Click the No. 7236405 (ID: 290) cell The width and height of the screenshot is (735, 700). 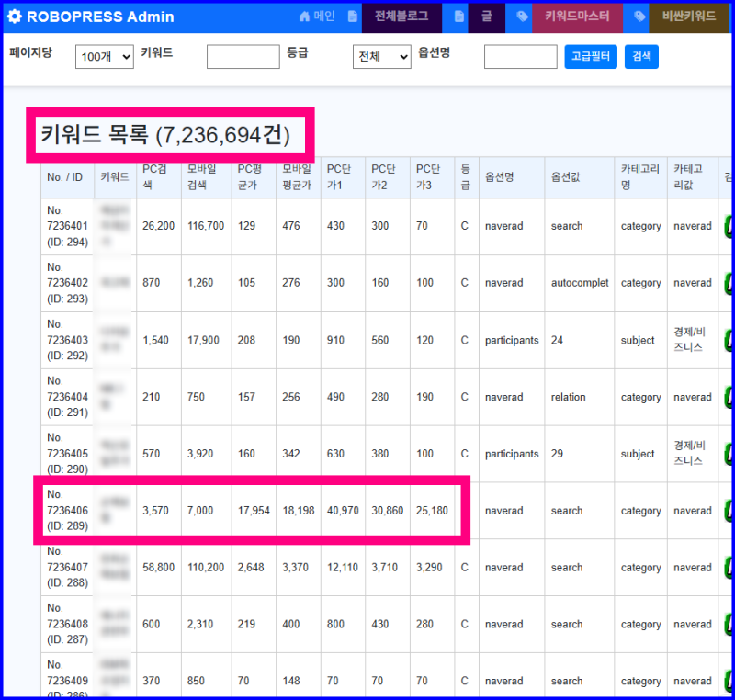pyautogui.click(x=67, y=454)
